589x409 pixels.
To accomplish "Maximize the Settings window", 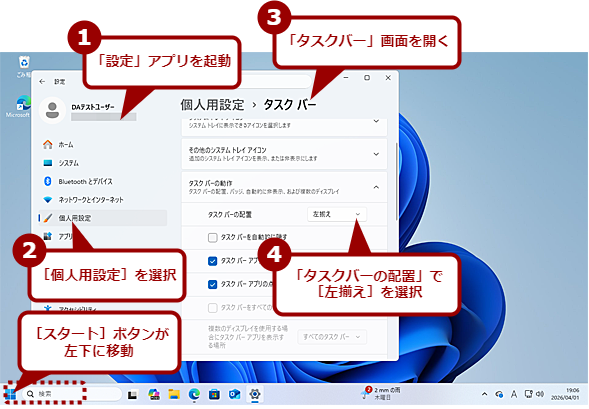I will coord(367,77).
